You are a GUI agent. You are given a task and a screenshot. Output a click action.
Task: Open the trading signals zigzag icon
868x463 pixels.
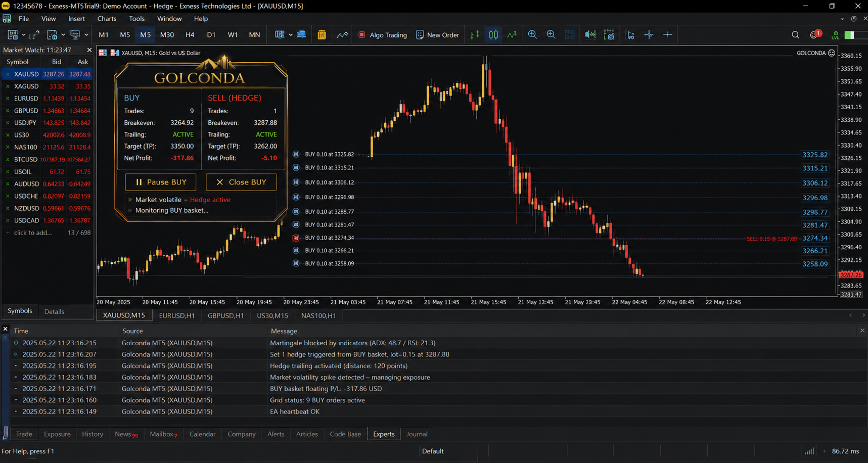click(342, 35)
